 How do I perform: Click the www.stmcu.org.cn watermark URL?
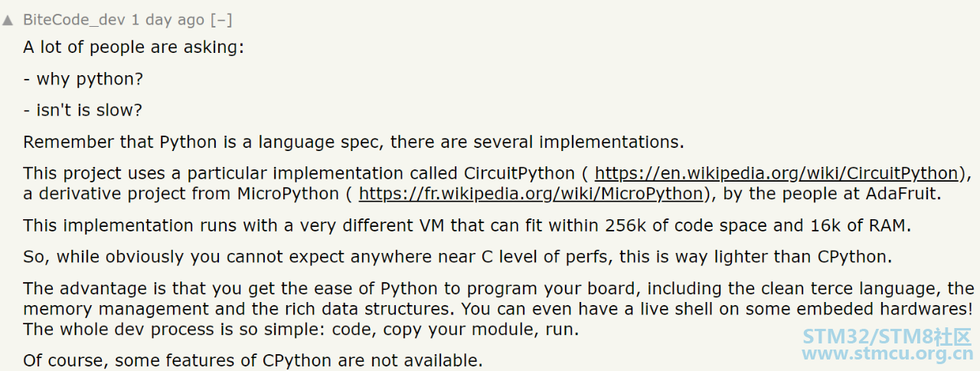pos(887,354)
